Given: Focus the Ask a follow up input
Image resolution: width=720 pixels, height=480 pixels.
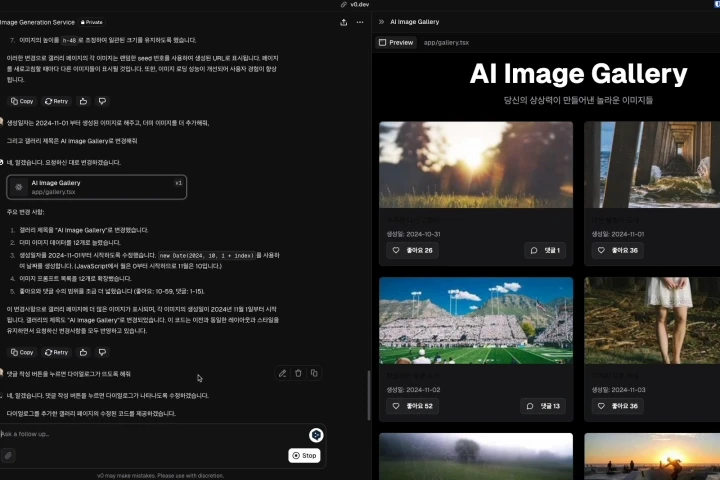Looking at the screenshot, I should pos(152,434).
